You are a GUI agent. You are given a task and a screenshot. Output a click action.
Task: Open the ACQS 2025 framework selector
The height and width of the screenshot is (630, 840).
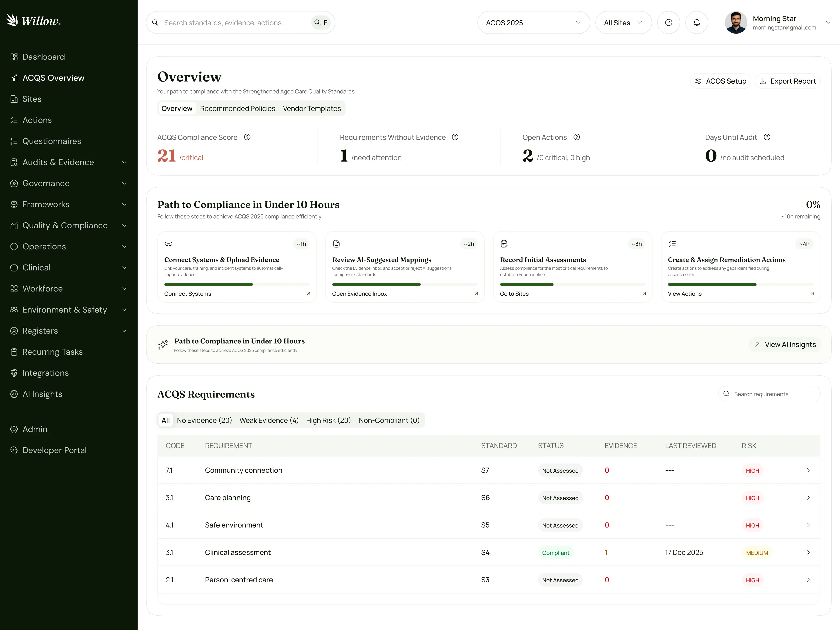[533, 22]
